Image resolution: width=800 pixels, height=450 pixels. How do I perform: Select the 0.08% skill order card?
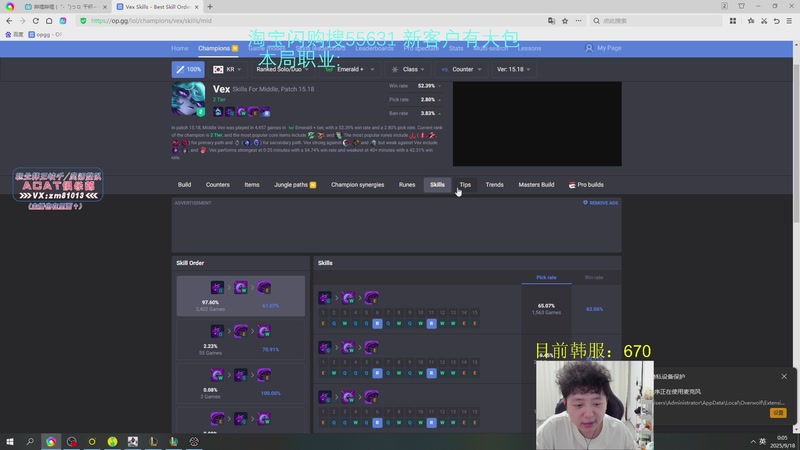241,383
